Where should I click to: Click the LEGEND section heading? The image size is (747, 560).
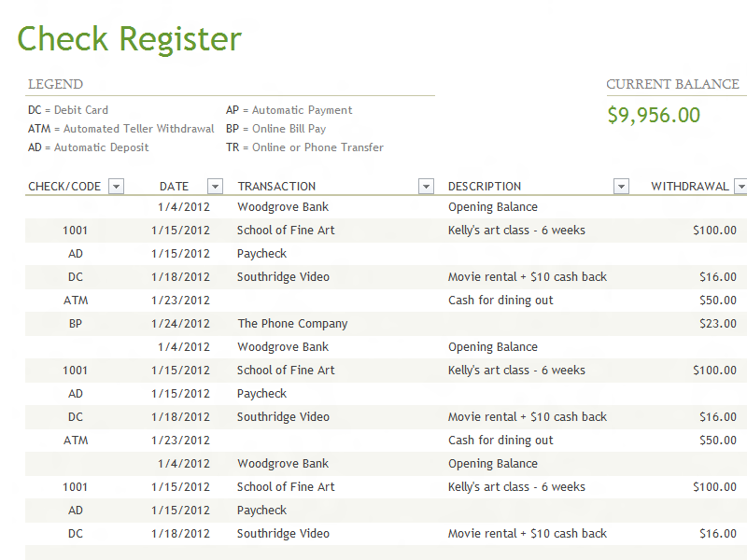pyautogui.click(x=55, y=84)
